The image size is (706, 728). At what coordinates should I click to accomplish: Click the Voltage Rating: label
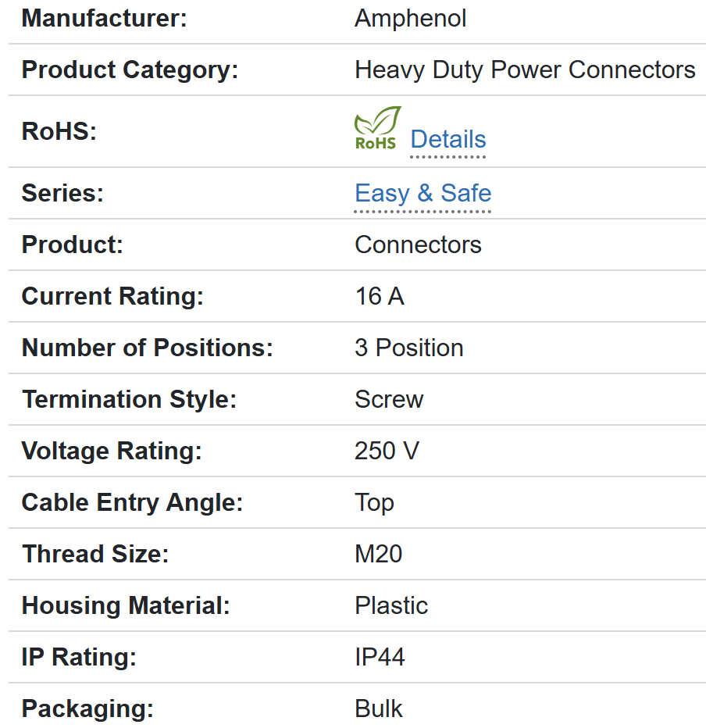[x=112, y=451]
